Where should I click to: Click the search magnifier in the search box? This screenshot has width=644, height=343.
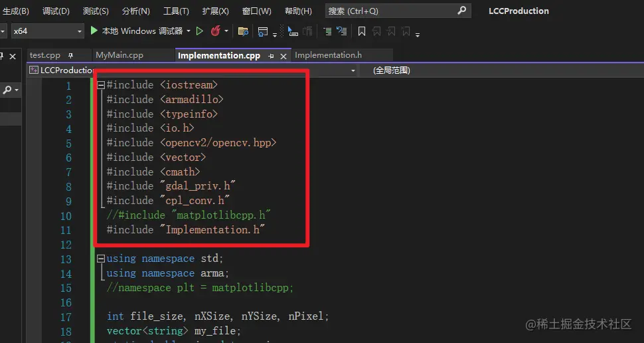461,10
